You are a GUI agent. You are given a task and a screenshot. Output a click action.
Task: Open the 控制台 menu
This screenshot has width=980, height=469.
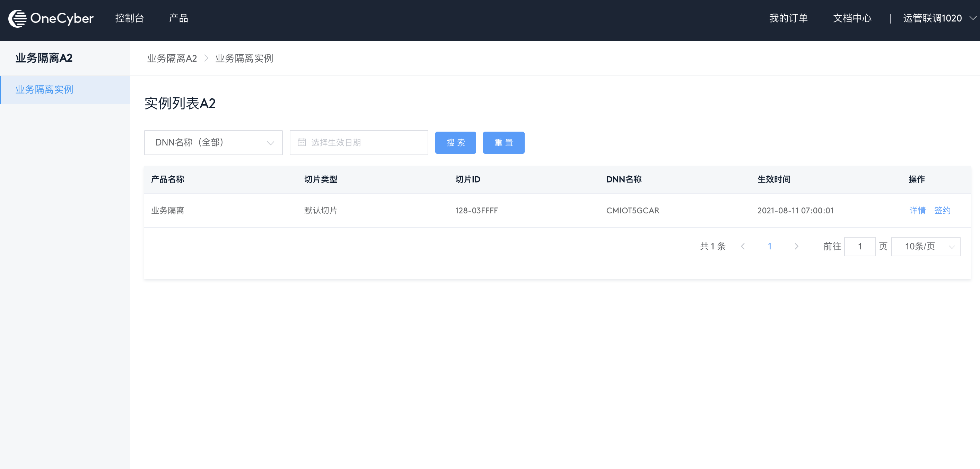[129, 18]
